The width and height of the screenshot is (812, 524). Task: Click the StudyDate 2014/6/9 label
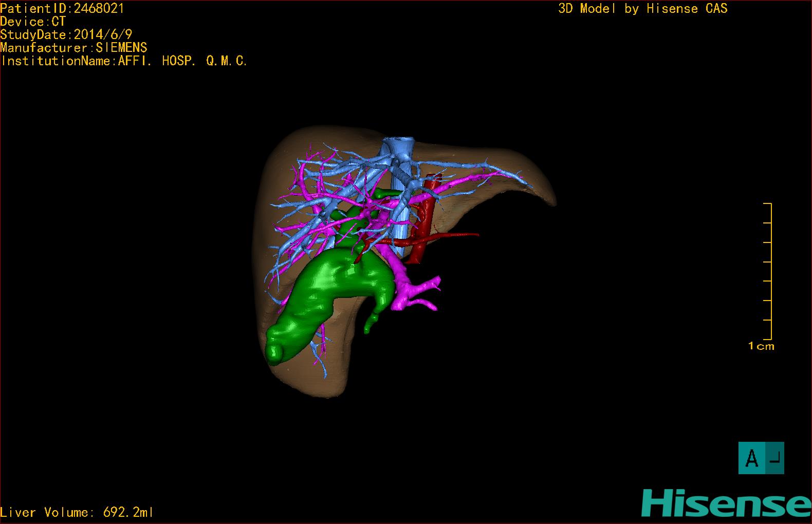[x=66, y=34]
